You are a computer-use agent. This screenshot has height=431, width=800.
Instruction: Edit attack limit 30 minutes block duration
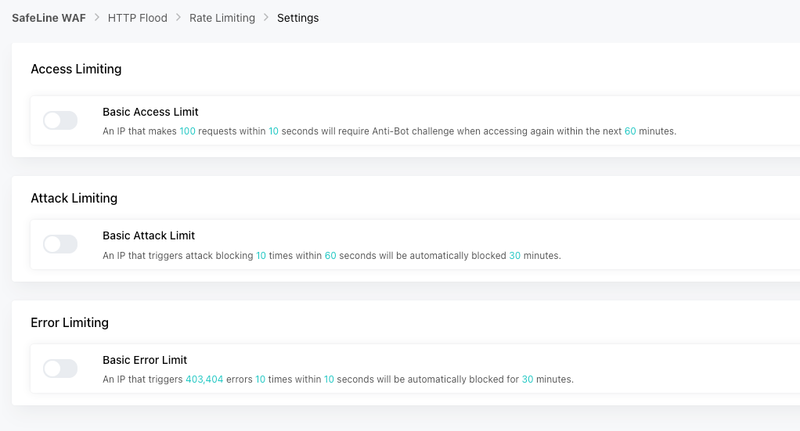pos(515,256)
